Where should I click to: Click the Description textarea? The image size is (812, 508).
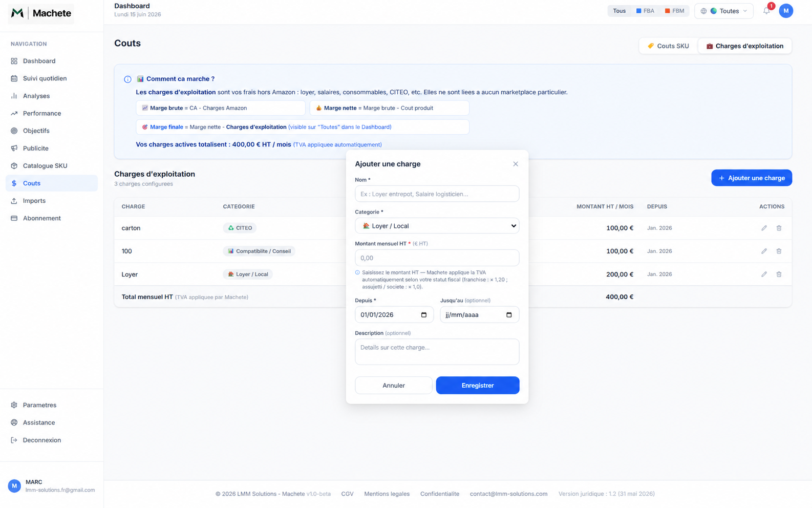[x=437, y=352]
